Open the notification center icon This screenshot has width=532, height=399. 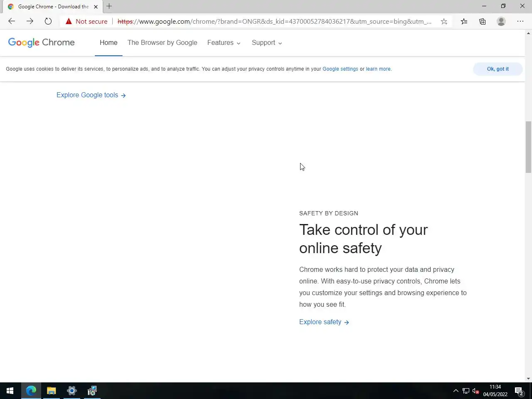[519, 391]
